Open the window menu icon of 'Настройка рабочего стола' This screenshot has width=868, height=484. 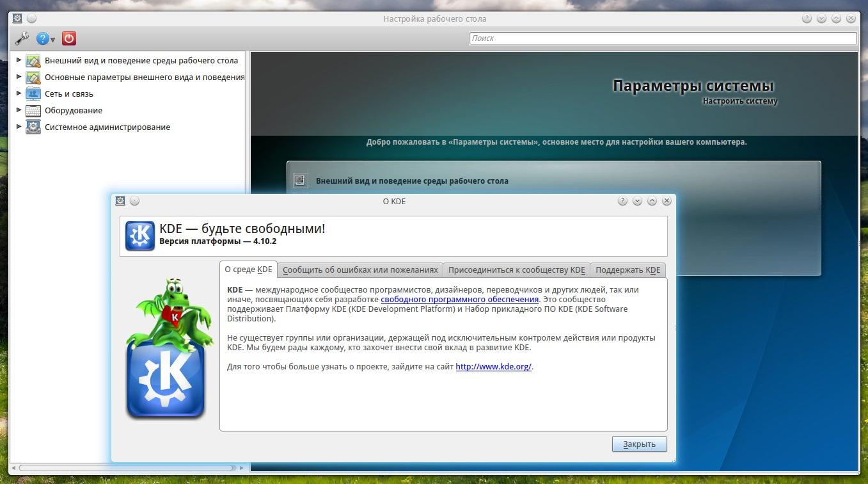[17, 19]
